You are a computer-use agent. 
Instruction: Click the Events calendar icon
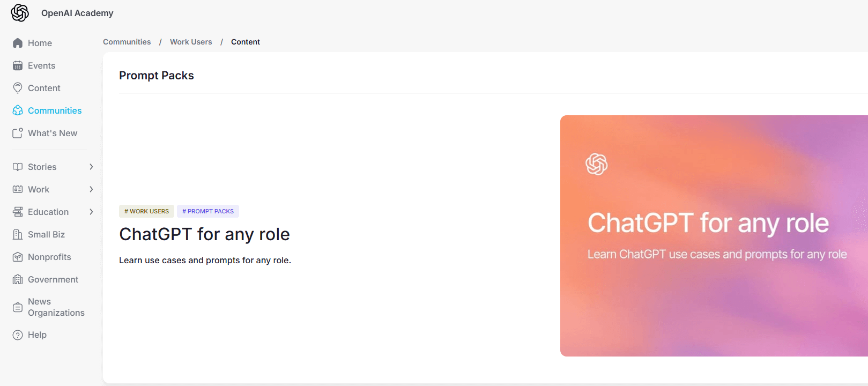18,65
